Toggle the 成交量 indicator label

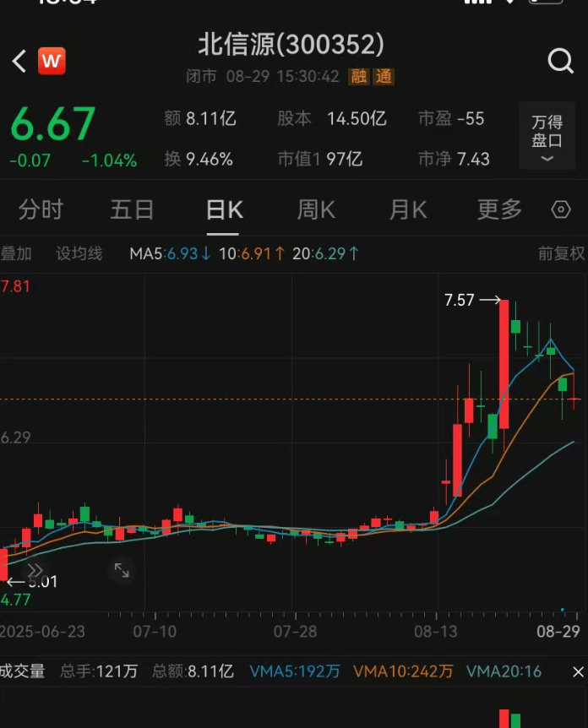pos(22,671)
